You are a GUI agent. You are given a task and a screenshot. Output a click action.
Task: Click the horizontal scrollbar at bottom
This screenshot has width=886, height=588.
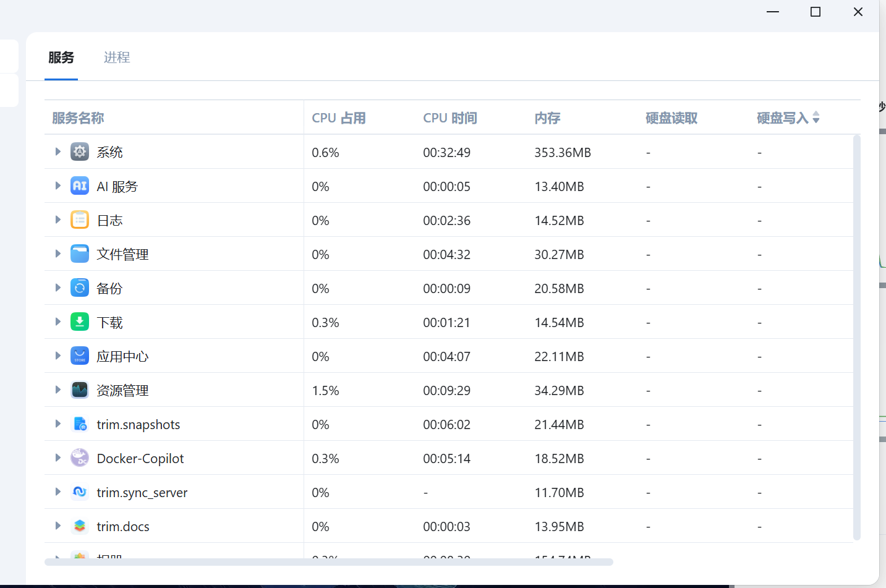click(x=328, y=562)
